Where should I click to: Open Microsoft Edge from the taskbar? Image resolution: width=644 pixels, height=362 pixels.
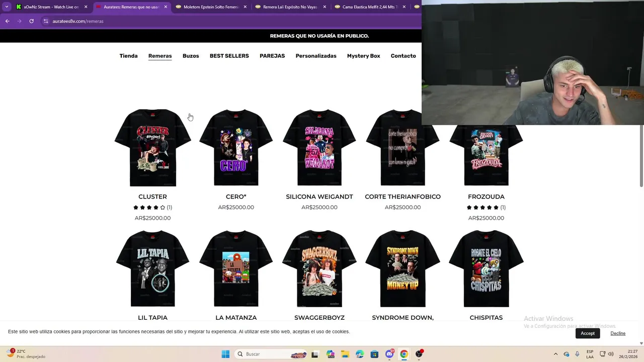coord(360,354)
